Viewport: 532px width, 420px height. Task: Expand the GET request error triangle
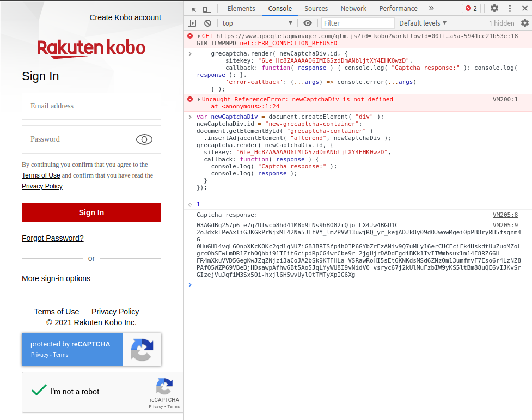point(199,36)
